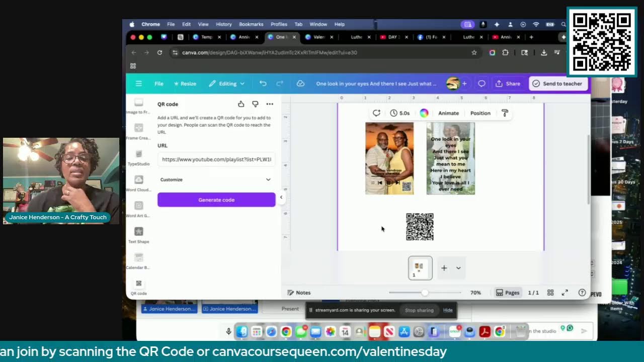This screenshot has height=362, width=644.
Task: Hide the screen sharing notification bar
Action: pyautogui.click(x=448, y=310)
